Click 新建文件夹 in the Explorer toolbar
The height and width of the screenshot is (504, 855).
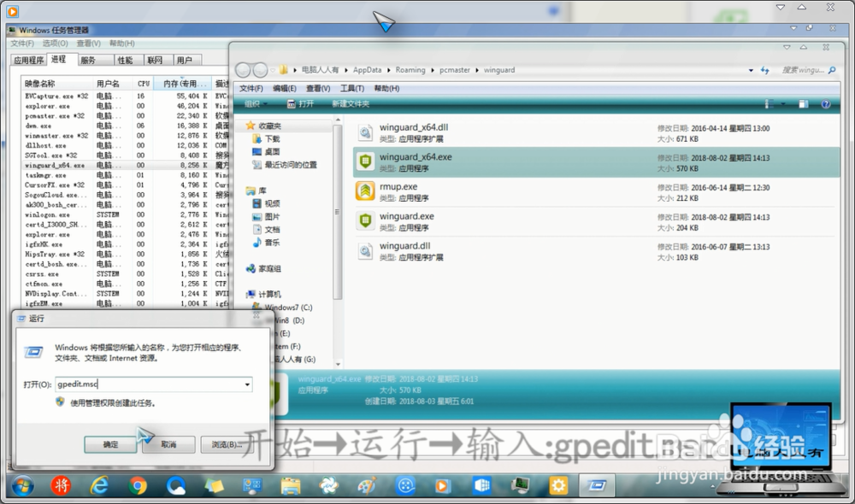point(351,104)
